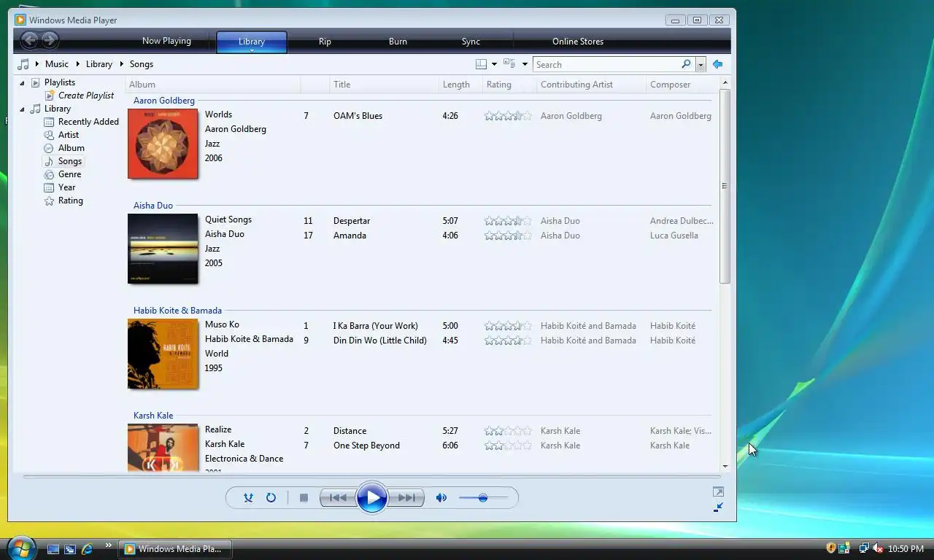The height and width of the screenshot is (560, 934).
Task: Select Rating in the library tree
Action: pos(70,201)
